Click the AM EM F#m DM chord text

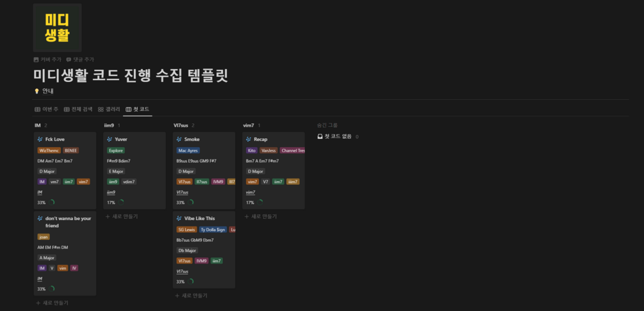coord(53,247)
